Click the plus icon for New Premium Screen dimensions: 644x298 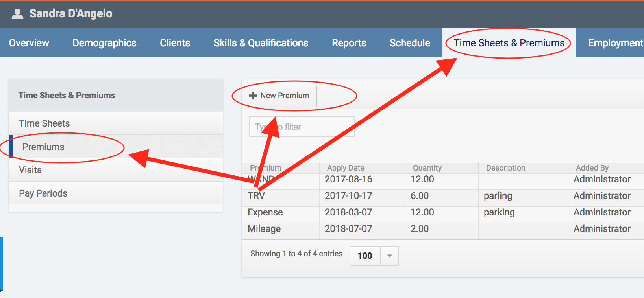[253, 96]
